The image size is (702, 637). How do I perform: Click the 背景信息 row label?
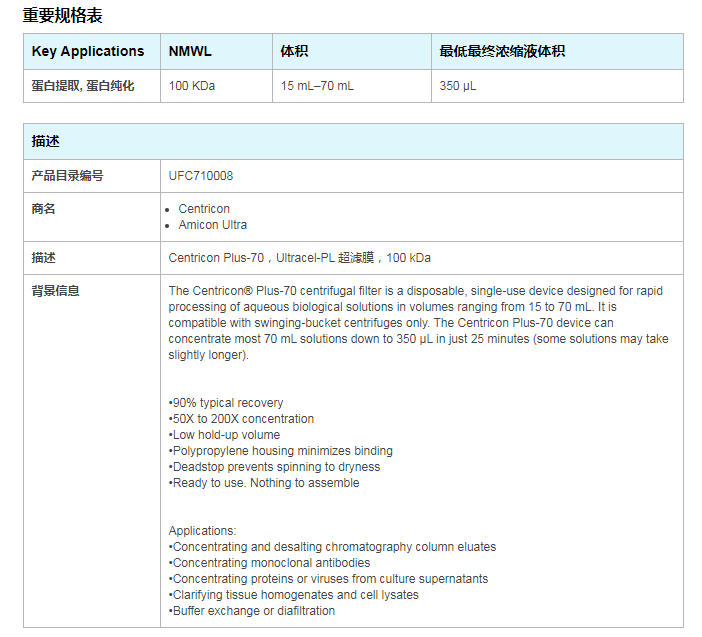(x=56, y=291)
